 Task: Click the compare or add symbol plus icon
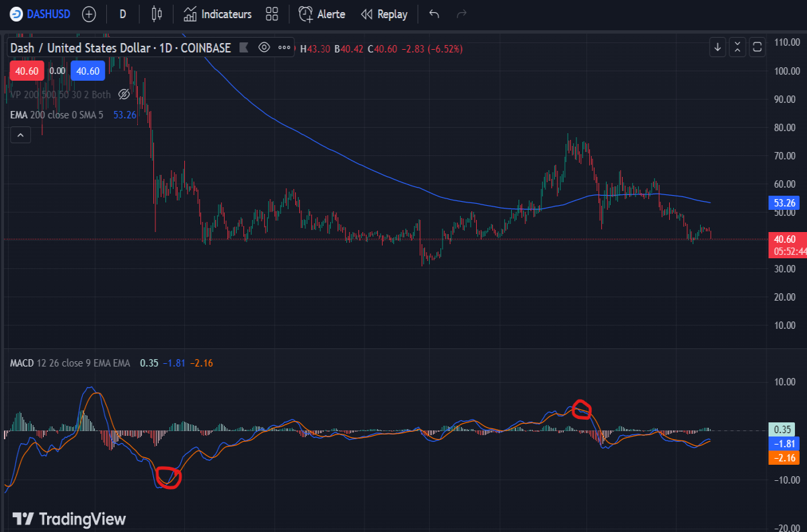tap(89, 14)
